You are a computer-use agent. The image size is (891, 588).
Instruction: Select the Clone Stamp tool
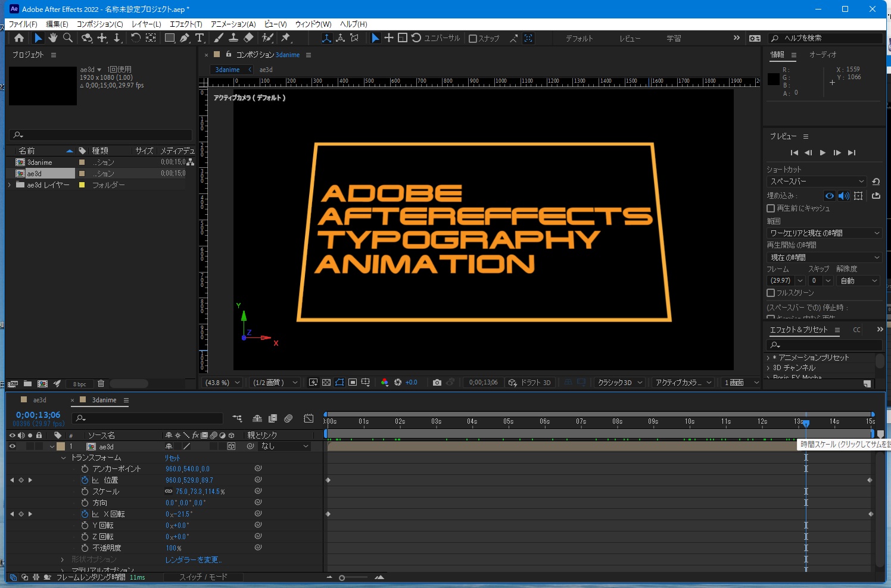tap(233, 38)
